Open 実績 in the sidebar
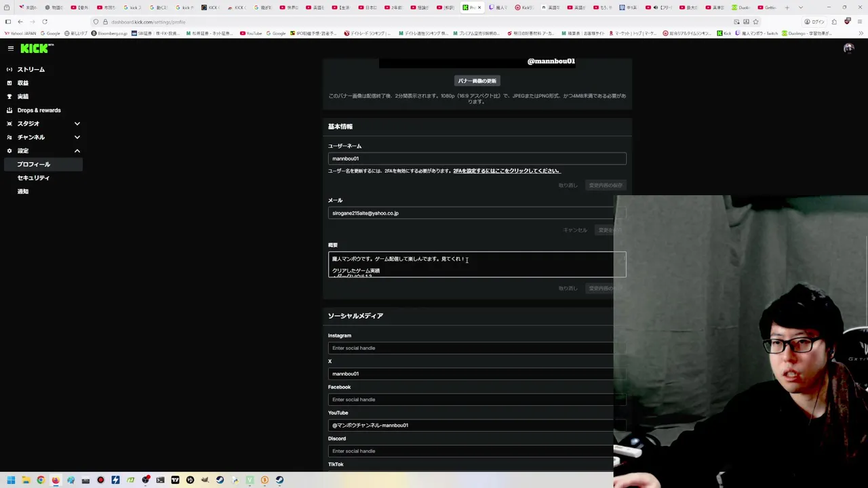The height and width of the screenshot is (488, 868). 23,96
